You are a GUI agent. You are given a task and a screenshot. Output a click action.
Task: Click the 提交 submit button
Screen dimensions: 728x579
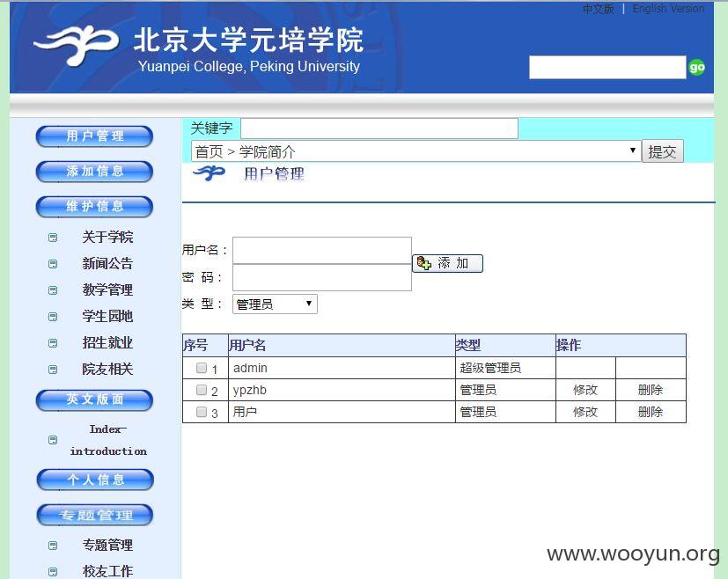tap(663, 151)
